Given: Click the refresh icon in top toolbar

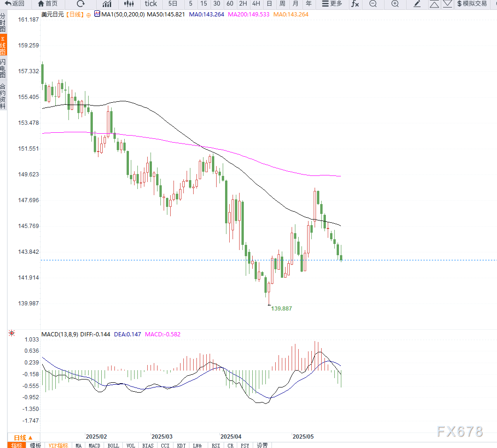Looking at the screenshot, I should tap(80, 4).
